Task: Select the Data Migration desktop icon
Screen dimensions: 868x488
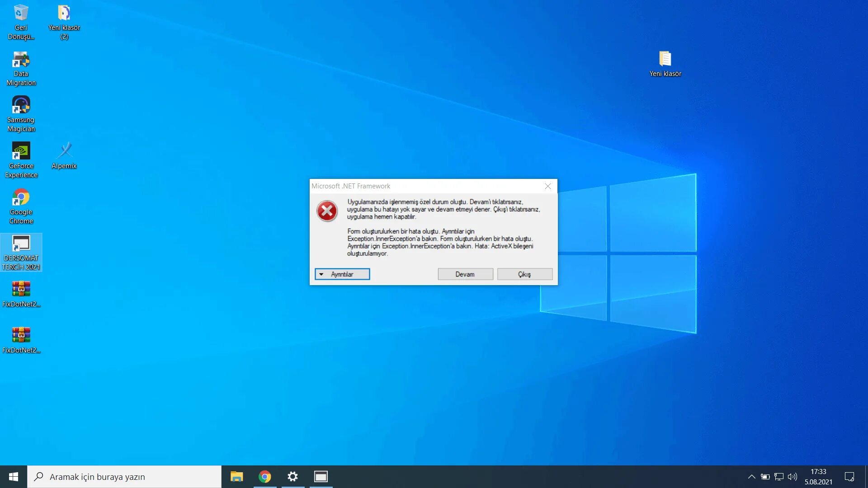Action: [x=21, y=59]
